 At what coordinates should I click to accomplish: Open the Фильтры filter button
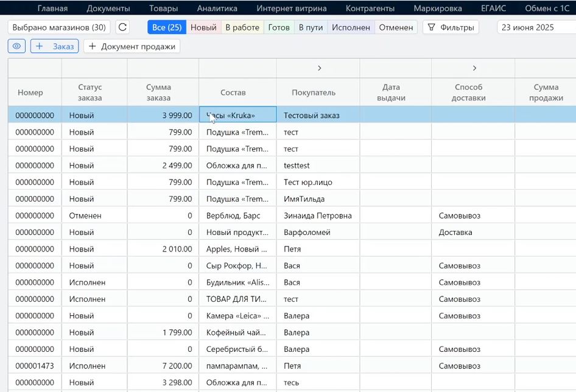pyautogui.click(x=451, y=27)
